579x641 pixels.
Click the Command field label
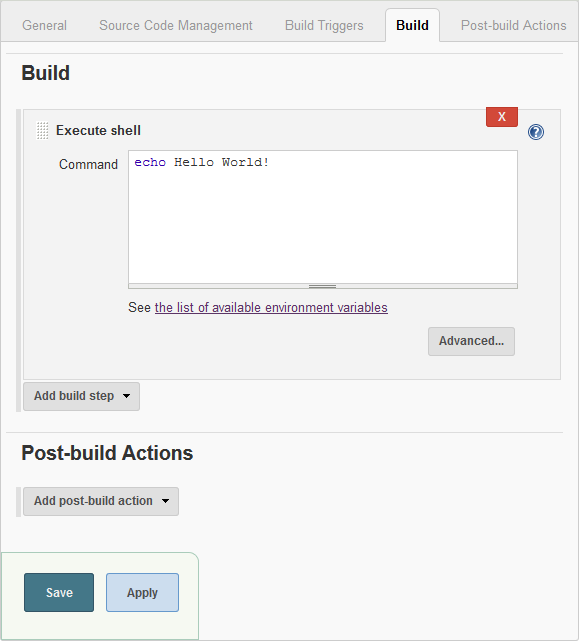click(x=88, y=164)
